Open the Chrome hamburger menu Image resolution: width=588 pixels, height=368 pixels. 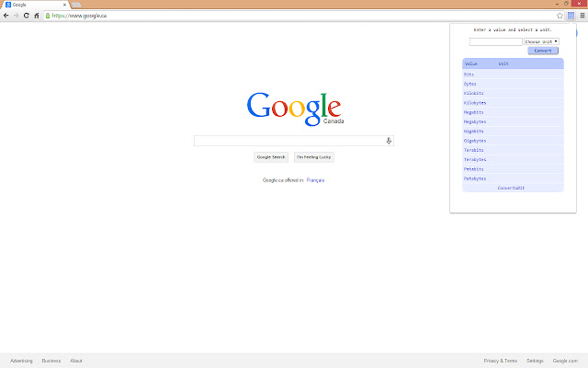click(x=582, y=16)
